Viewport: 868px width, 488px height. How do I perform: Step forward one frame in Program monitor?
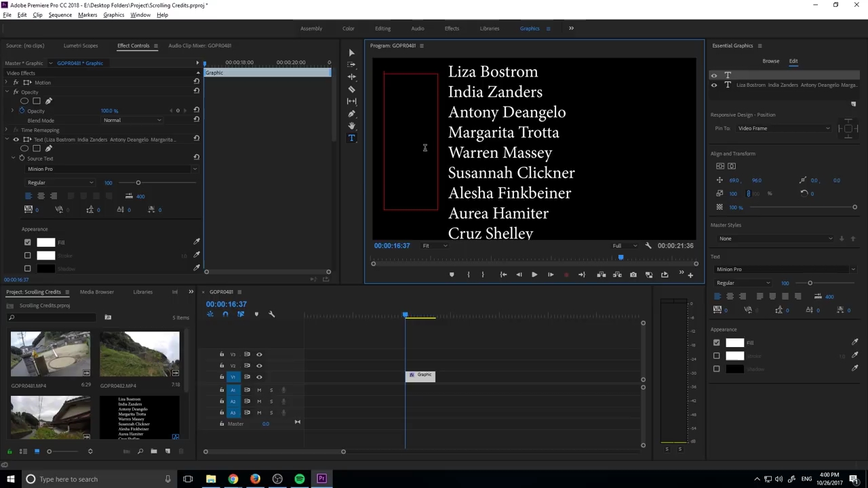click(550, 274)
